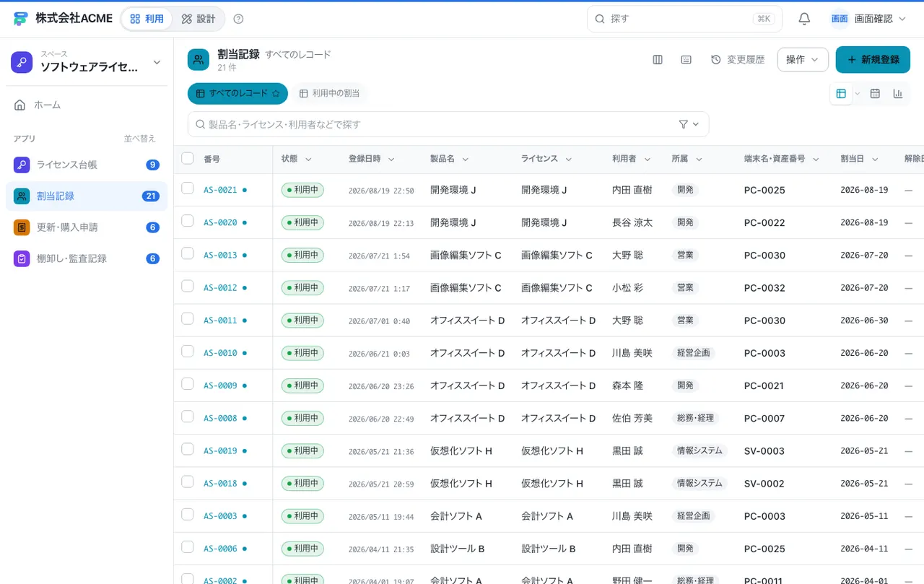Check the box for row AS-0021
This screenshot has width=924, height=584.
coord(188,188)
